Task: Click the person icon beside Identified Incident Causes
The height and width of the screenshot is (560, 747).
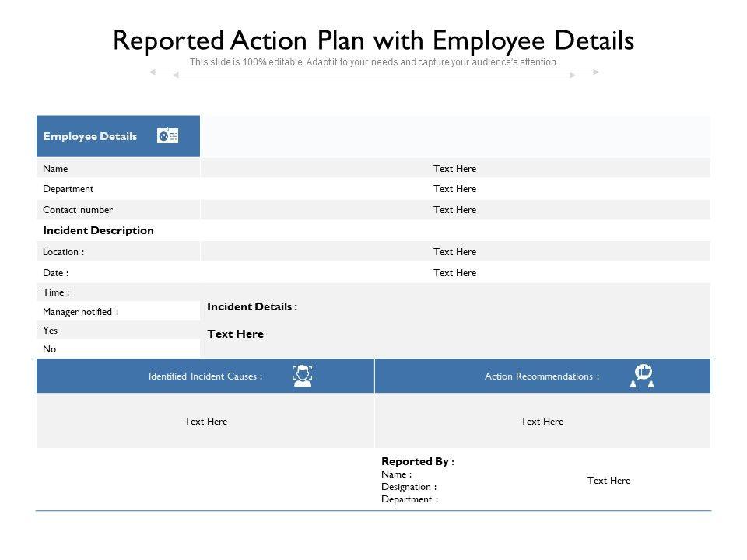Action: [302, 376]
